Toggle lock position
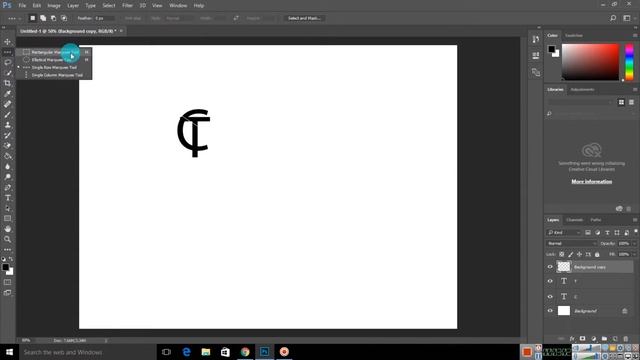The image size is (640, 360). point(579,254)
